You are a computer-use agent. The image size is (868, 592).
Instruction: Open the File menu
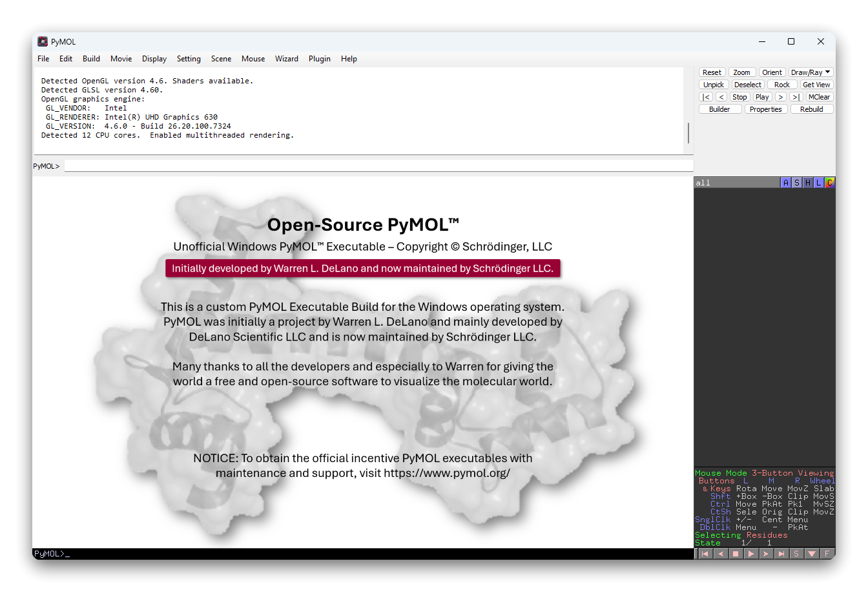(x=43, y=59)
